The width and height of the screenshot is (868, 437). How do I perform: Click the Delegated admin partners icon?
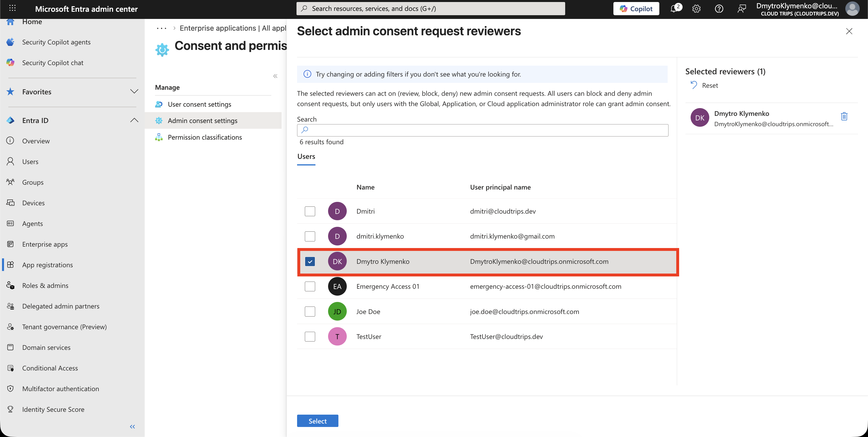tap(10, 306)
